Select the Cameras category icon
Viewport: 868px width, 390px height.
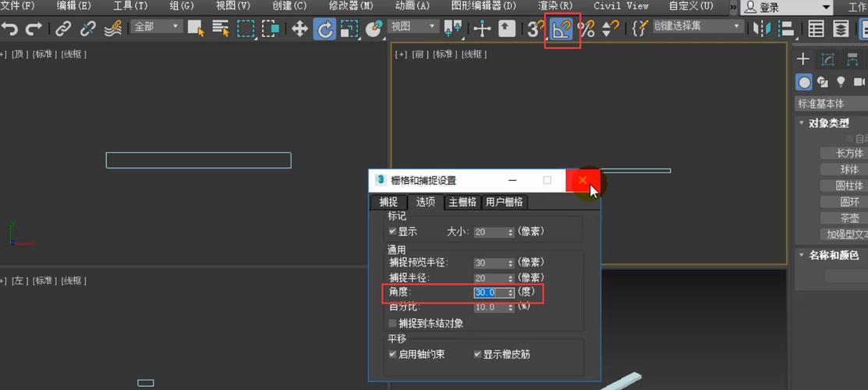pyautogui.click(x=859, y=82)
